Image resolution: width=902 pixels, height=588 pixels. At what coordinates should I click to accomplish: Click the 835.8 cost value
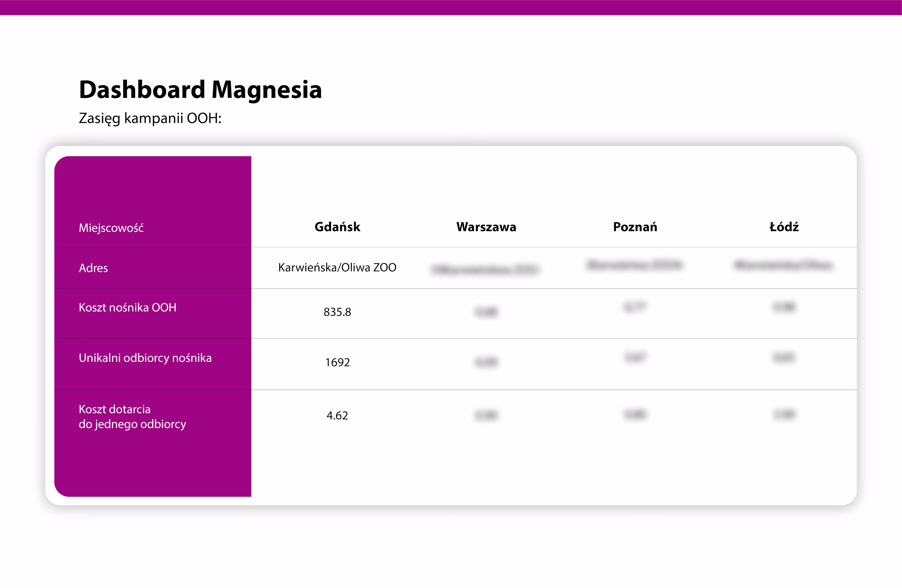tap(337, 312)
